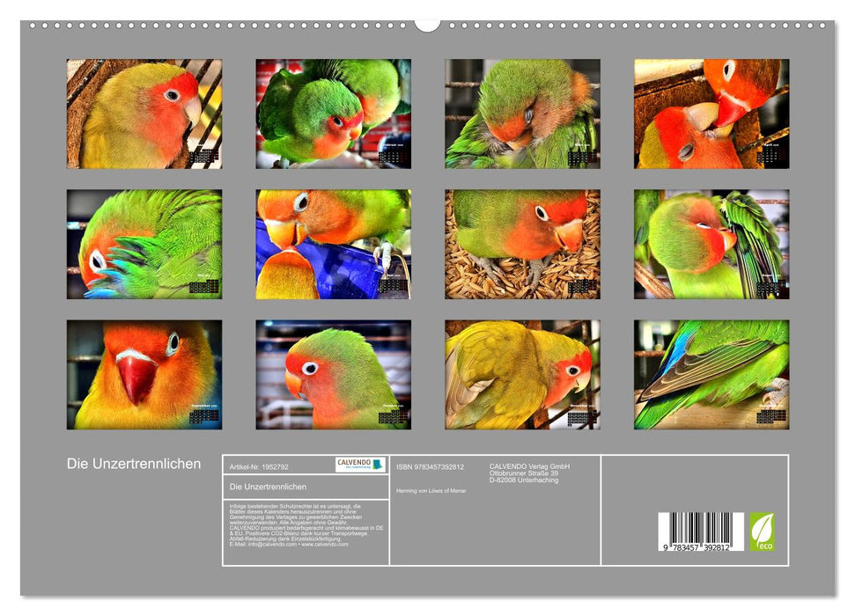Viewport: 855px width, 616px height.
Task: Click the ISBN 9783457392812 text
Action: point(430,466)
